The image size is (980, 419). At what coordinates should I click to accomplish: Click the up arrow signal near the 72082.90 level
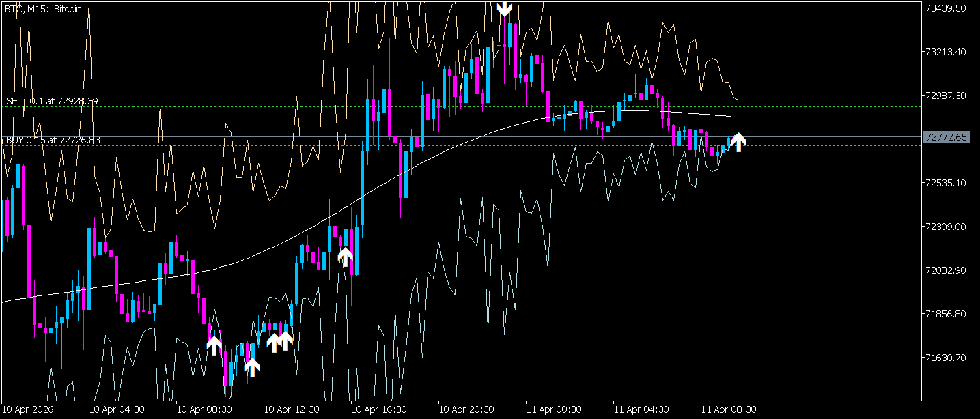click(x=346, y=257)
